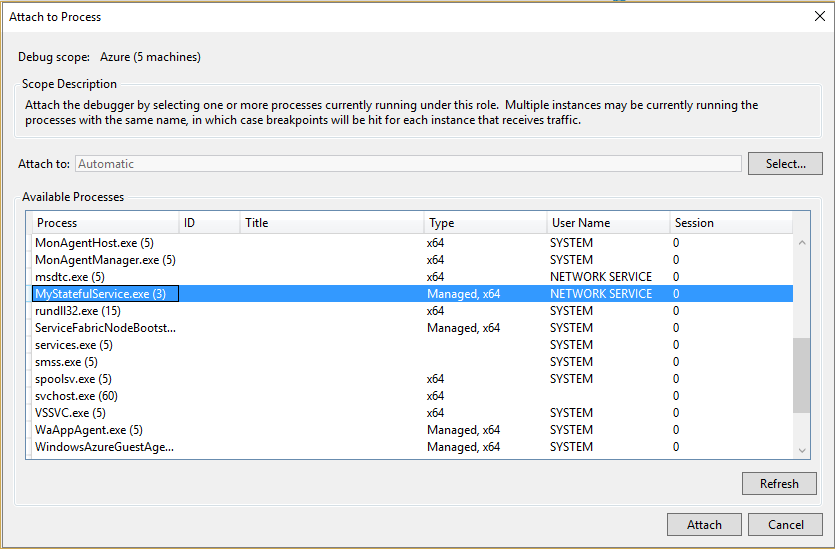The image size is (835, 549).
Task: Click Managed, x64 type of MyStatefulService.exe
Action: pos(463,294)
